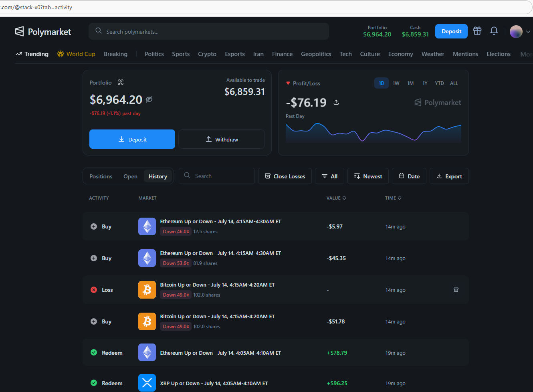
Task: Click the large Deposit button in portfolio card
Action: (x=132, y=139)
